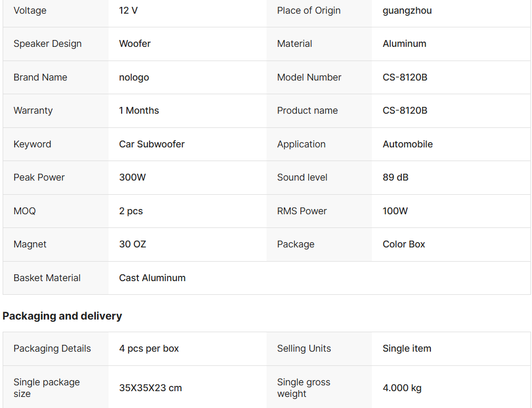
Task: Click the 'guangzhou' Place of Origin value
Action: (x=407, y=11)
